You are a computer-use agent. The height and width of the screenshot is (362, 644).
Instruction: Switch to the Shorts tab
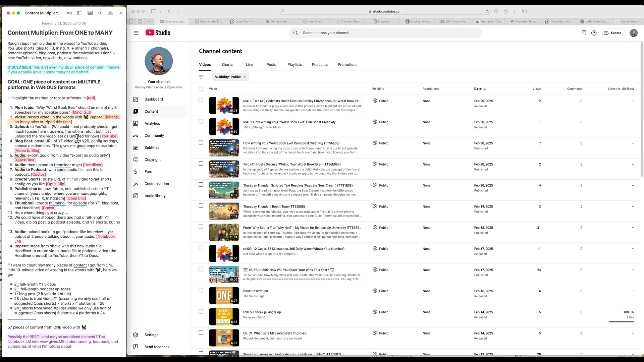pos(227,65)
